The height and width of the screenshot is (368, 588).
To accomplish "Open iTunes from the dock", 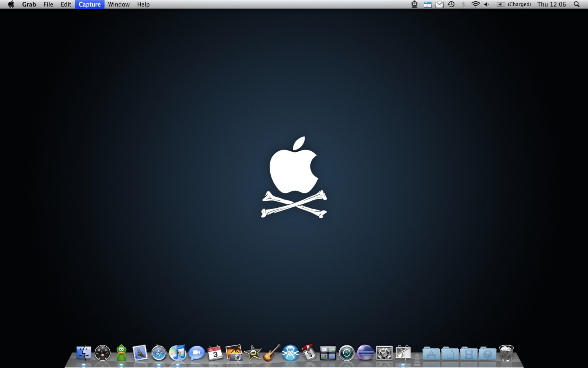I will tap(178, 352).
